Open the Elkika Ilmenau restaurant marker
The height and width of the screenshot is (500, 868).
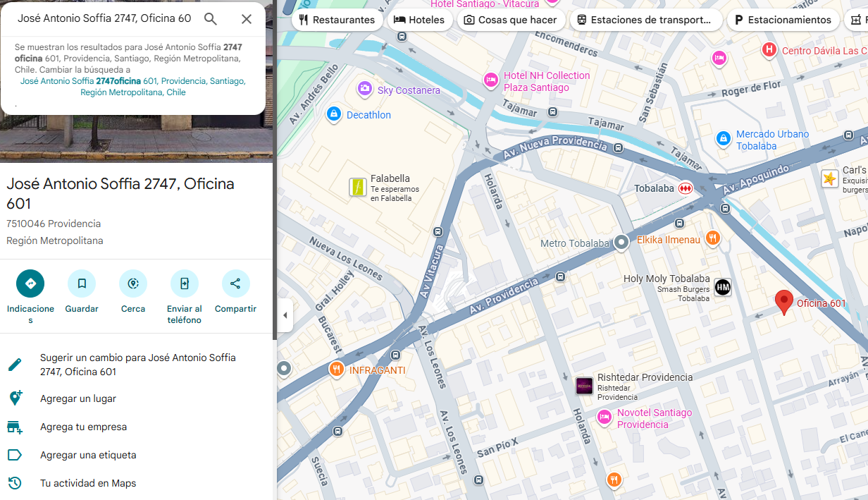(713, 238)
